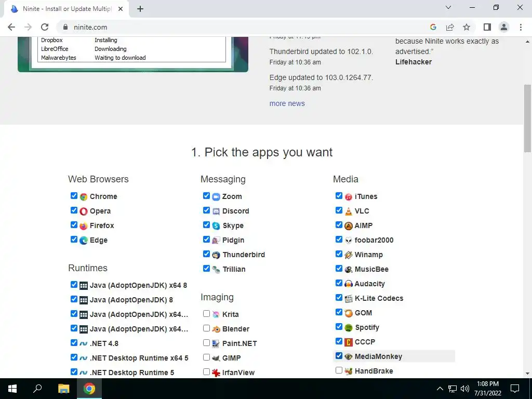Image resolution: width=532 pixels, height=399 pixels.
Task: Click the site lock icon
Action: coord(65,27)
